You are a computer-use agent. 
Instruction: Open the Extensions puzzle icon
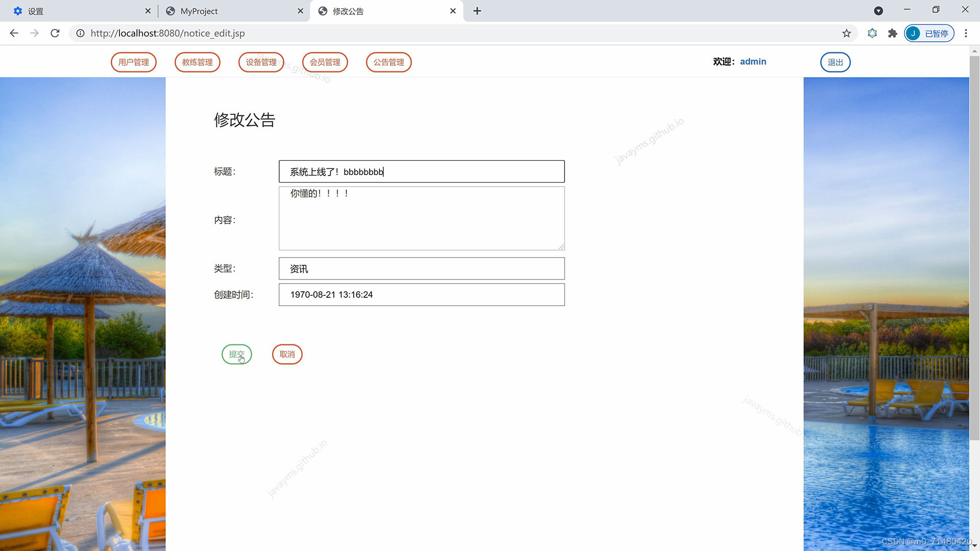[x=892, y=33]
